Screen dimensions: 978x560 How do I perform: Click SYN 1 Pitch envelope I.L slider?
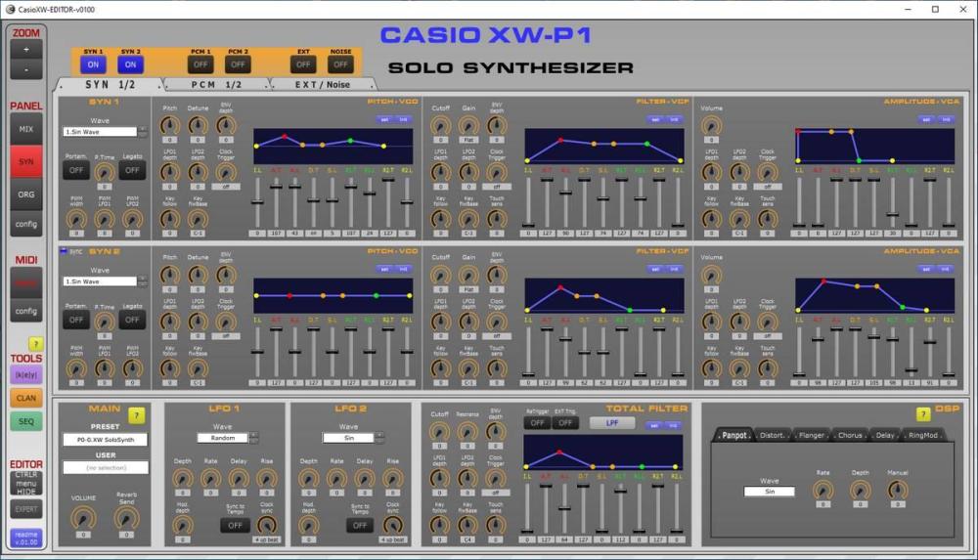(257, 202)
